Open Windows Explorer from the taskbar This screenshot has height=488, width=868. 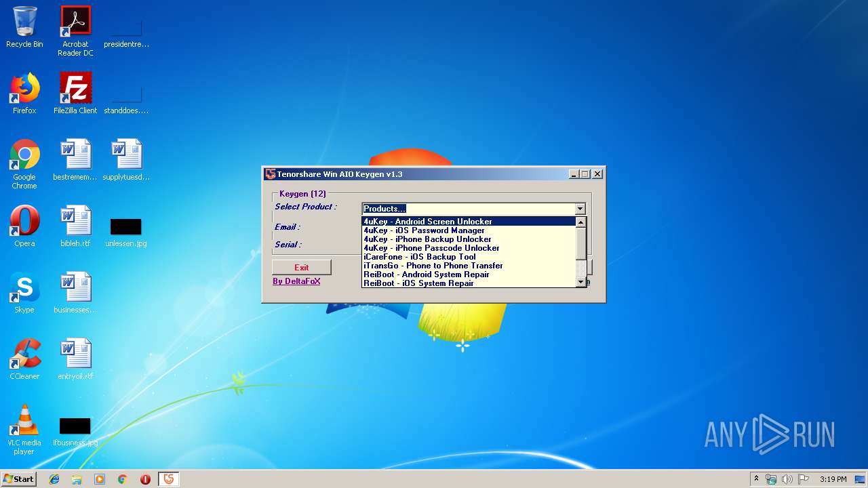click(x=77, y=479)
